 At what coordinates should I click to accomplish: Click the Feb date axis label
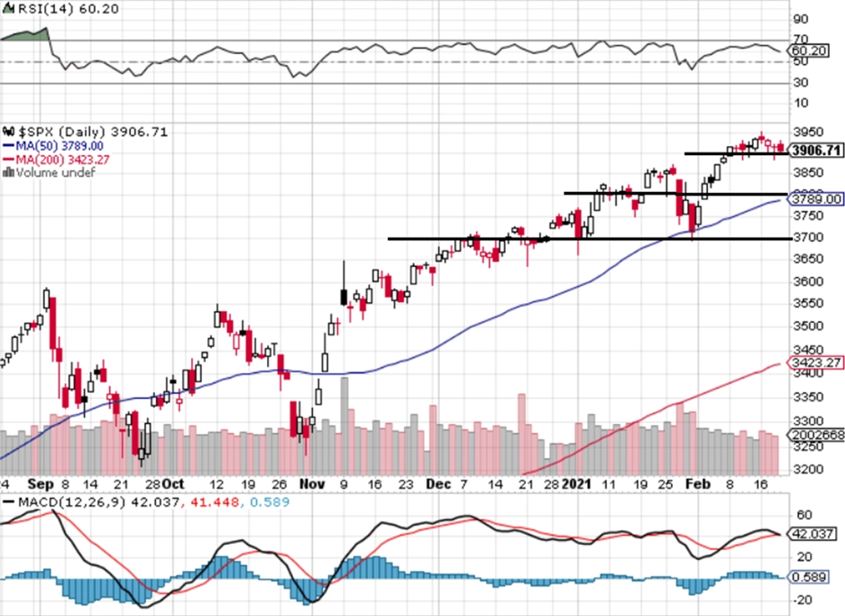697,484
